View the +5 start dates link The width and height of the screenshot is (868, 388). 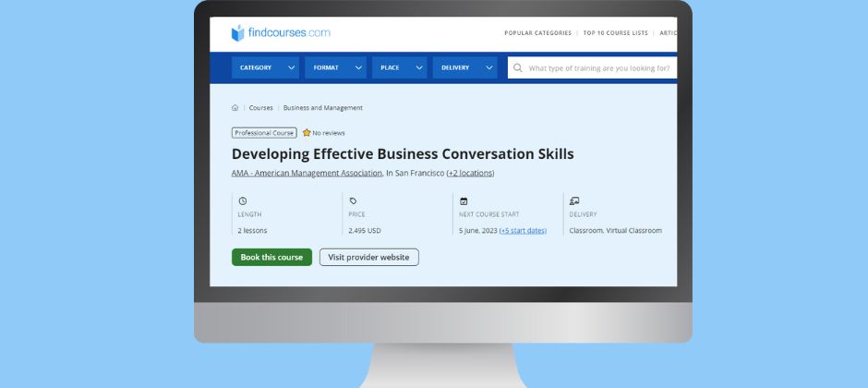(x=523, y=231)
